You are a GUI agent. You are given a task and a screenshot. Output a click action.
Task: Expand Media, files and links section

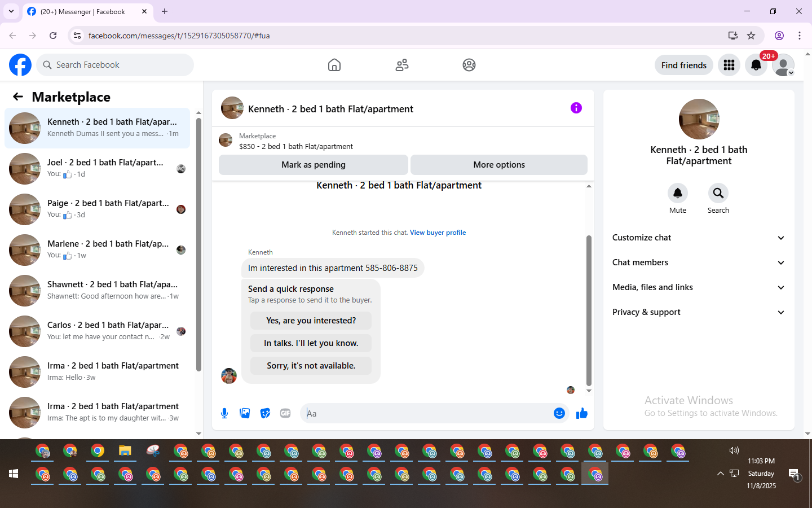tap(699, 287)
